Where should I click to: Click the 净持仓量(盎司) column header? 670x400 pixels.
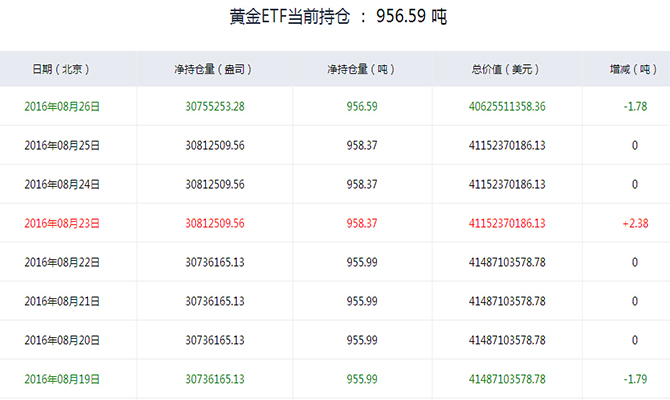pyautogui.click(x=213, y=69)
